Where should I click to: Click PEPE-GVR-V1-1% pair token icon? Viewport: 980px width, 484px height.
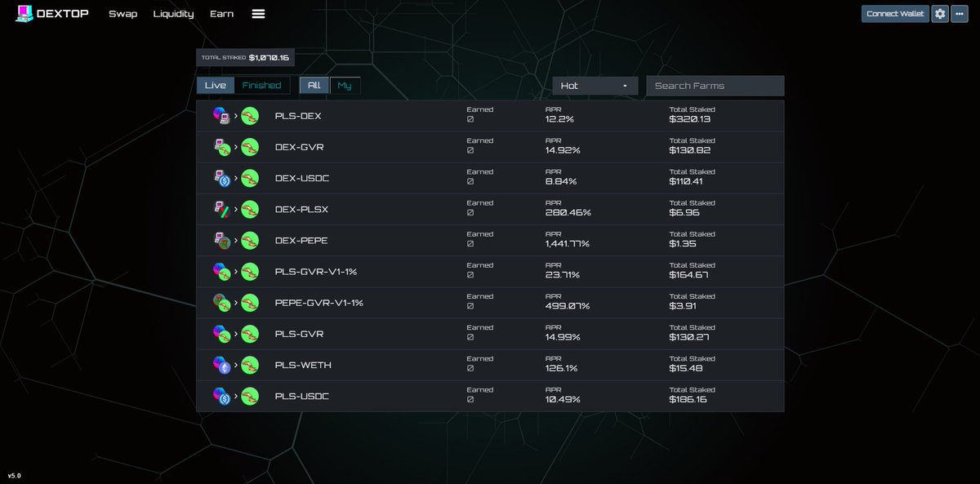tap(222, 303)
